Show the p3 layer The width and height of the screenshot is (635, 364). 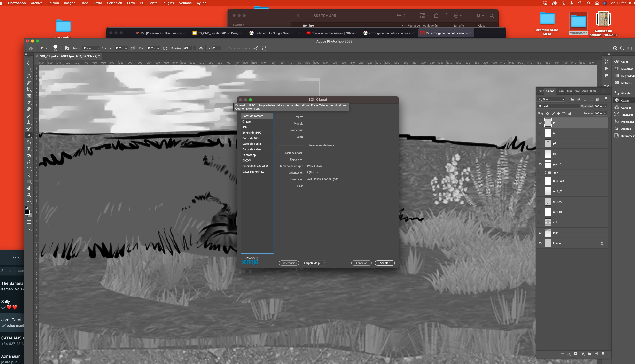(540, 133)
